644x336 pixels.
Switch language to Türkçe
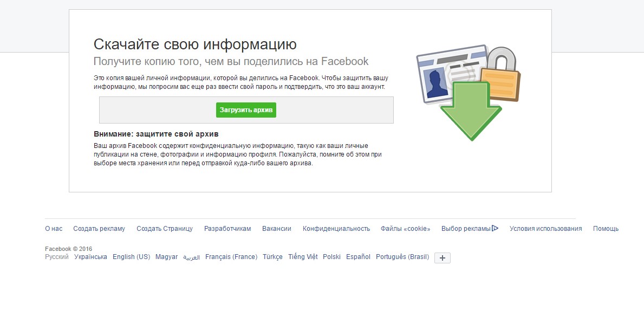point(273,257)
